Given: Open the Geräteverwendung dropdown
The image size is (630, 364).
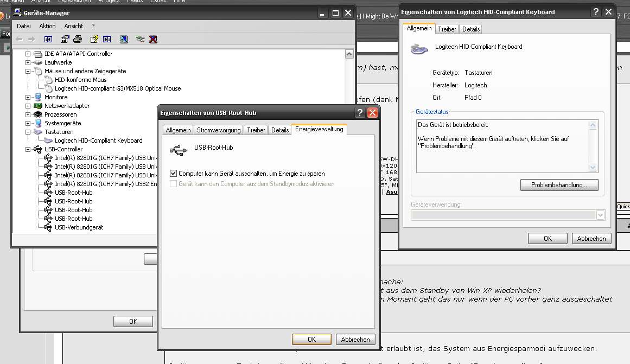Looking at the screenshot, I should (600, 215).
